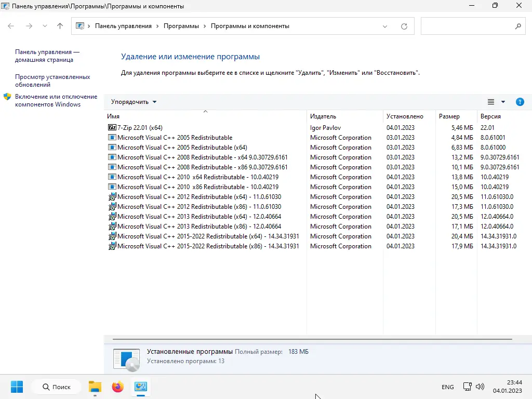Open the Упорядочить dropdown menu

point(134,102)
